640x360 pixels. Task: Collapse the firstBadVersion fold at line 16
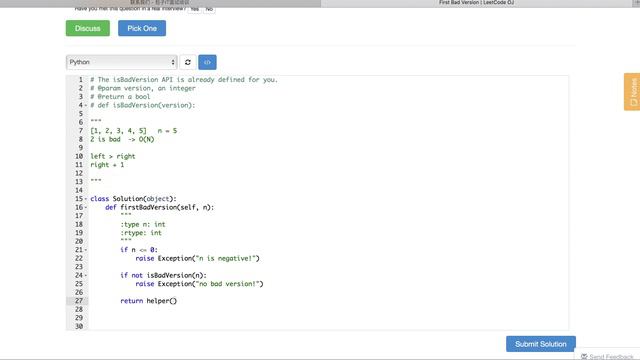tap(86, 207)
